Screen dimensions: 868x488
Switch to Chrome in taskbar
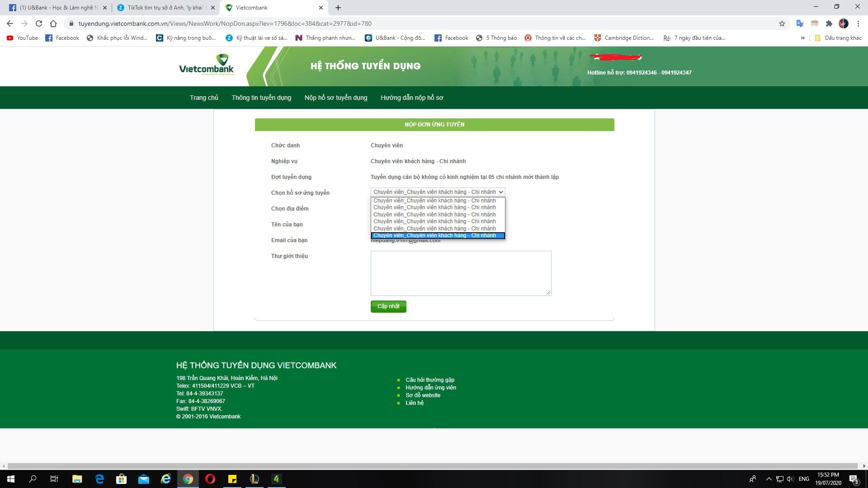pos(188,479)
